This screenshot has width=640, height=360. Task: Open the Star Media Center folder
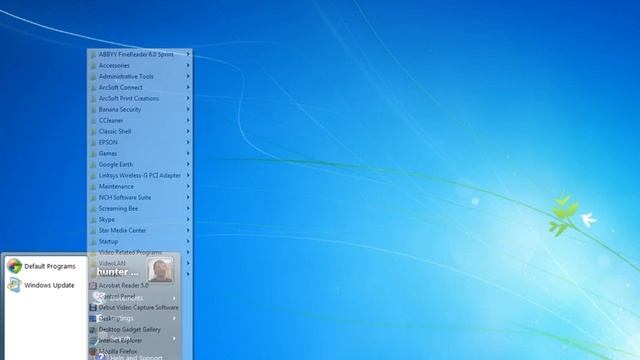pos(140,231)
